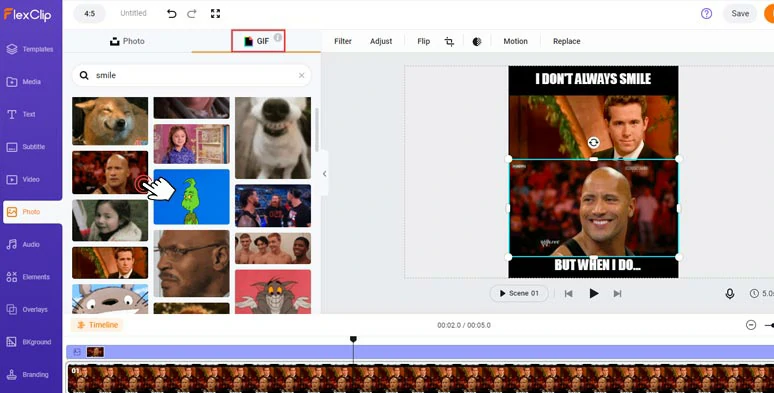
Task: Select the Totoro GIF thumbnail
Action: click(110, 299)
